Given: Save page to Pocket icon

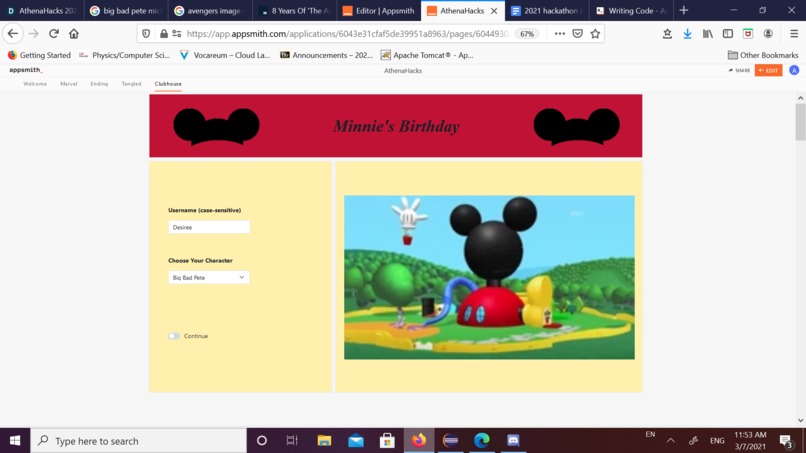Looking at the screenshot, I should point(577,33).
